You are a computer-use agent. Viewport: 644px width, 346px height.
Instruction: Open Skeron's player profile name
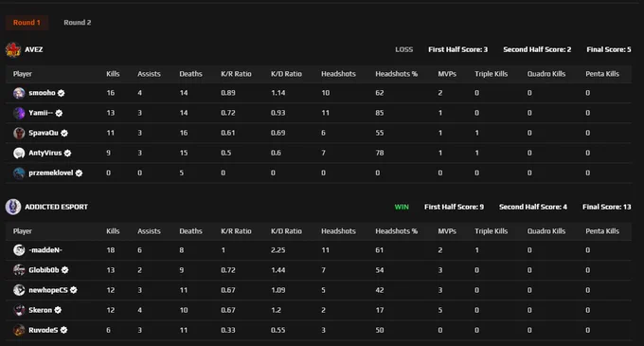[x=40, y=310]
